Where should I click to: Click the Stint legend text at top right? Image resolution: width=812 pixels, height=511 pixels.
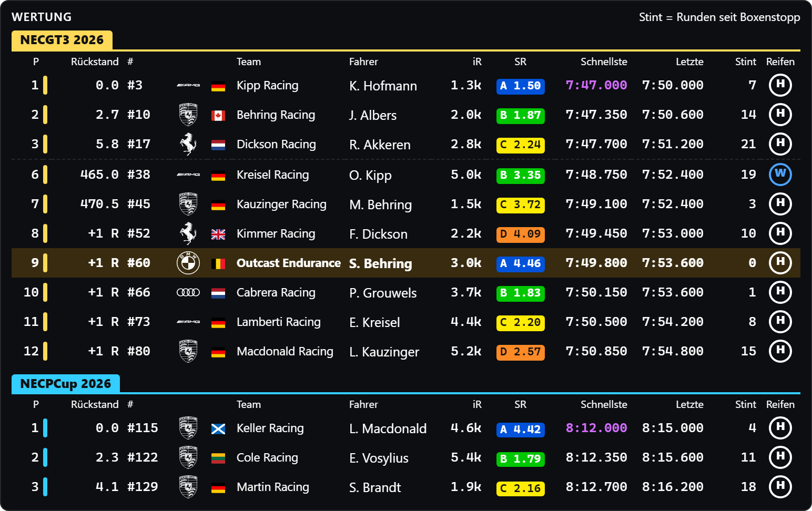coord(719,17)
